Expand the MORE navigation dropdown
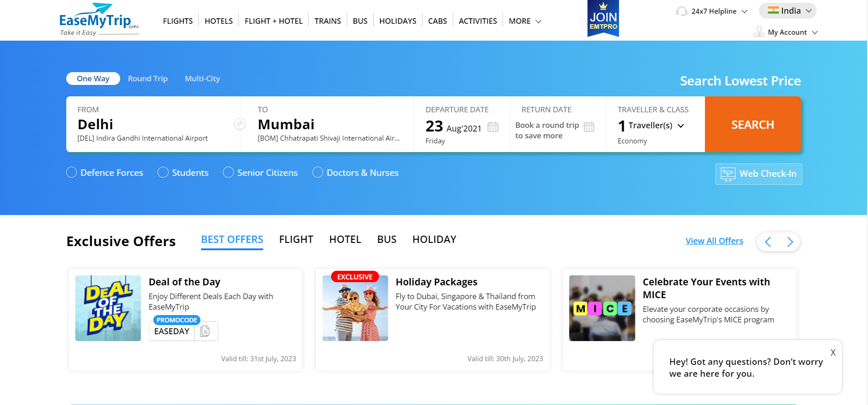868x405 pixels. (525, 21)
